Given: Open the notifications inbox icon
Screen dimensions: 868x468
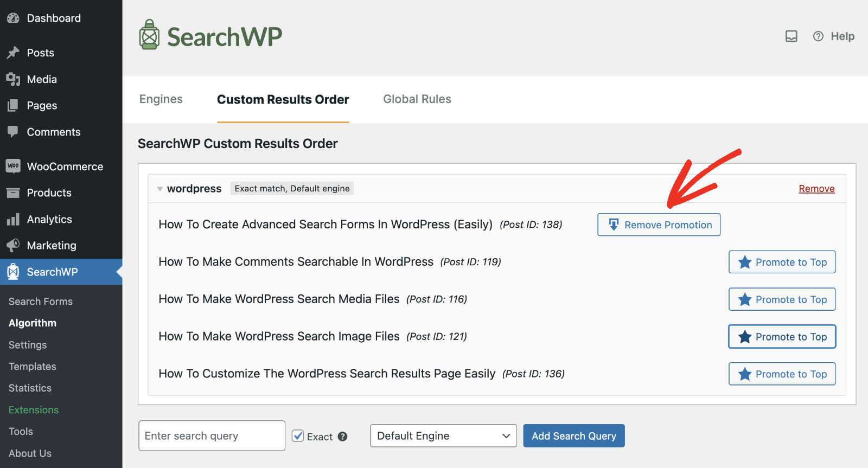Looking at the screenshot, I should pyautogui.click(x=792, y=36).
